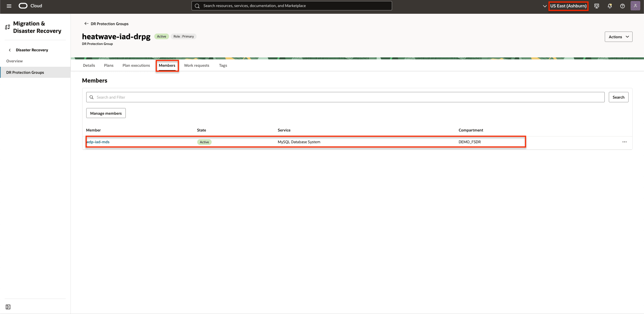Viewport: 644px width, 314px height.
Task: Click the Migration & Disaster Recovery service icon
Action: click(7, 27)
